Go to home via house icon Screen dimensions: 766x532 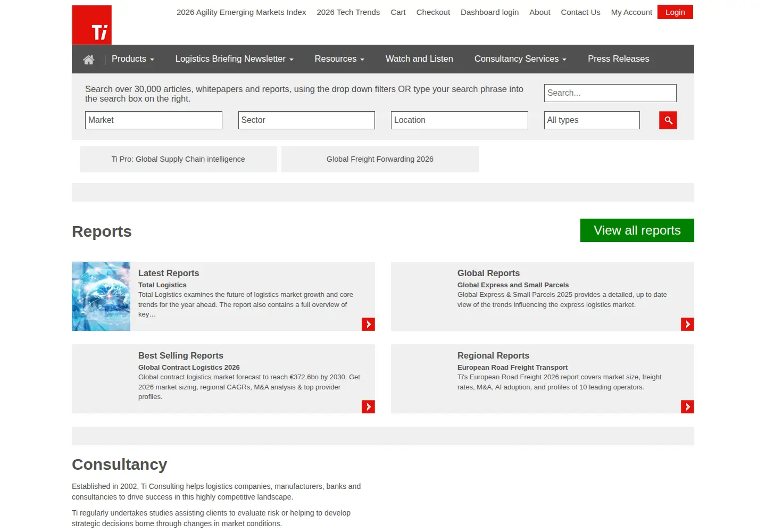click(89, 60)
